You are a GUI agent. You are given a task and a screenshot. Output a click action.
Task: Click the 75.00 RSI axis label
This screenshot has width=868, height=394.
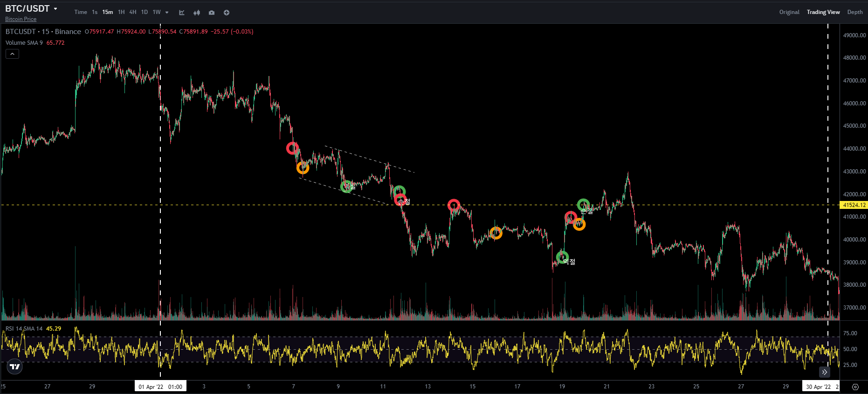(x=850, y=333)
